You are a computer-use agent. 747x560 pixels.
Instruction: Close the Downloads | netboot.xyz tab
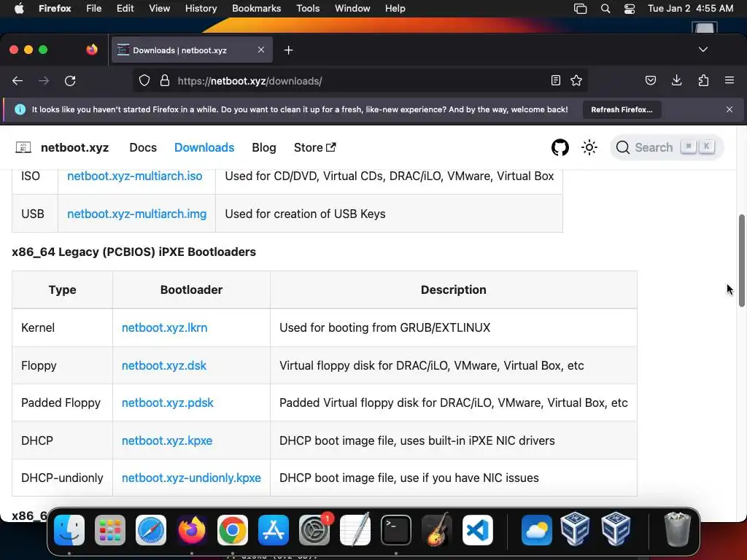click(x=261, y=50)
